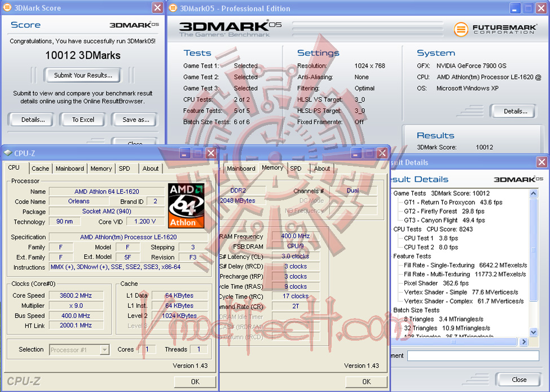
Task: Click scroll up arrow in Result Details list
Action: (x=533, y=193)
